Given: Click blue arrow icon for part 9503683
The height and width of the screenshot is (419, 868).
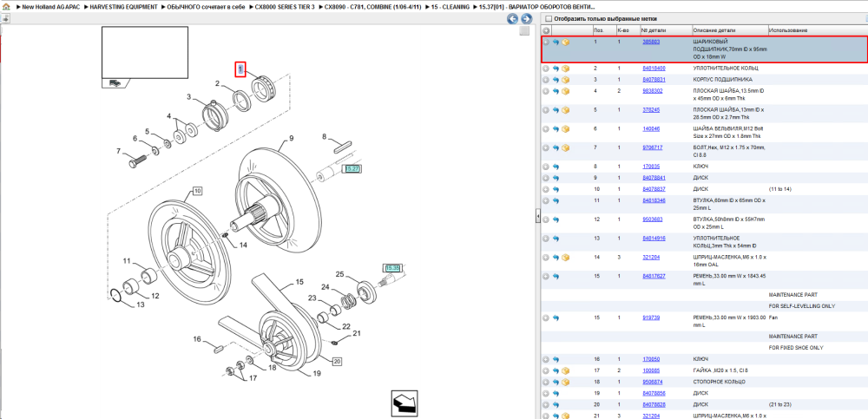Looking at the screenshot, I should 556,219.
